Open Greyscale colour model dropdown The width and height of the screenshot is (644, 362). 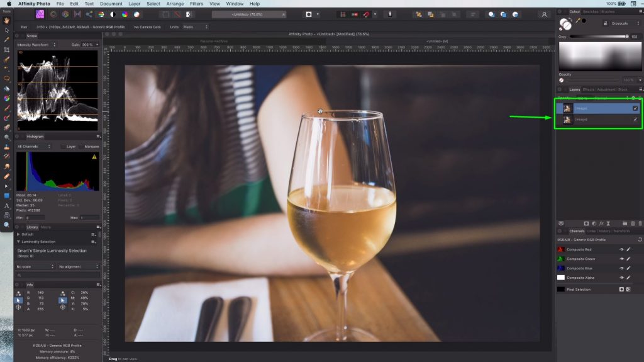(625, 23)
